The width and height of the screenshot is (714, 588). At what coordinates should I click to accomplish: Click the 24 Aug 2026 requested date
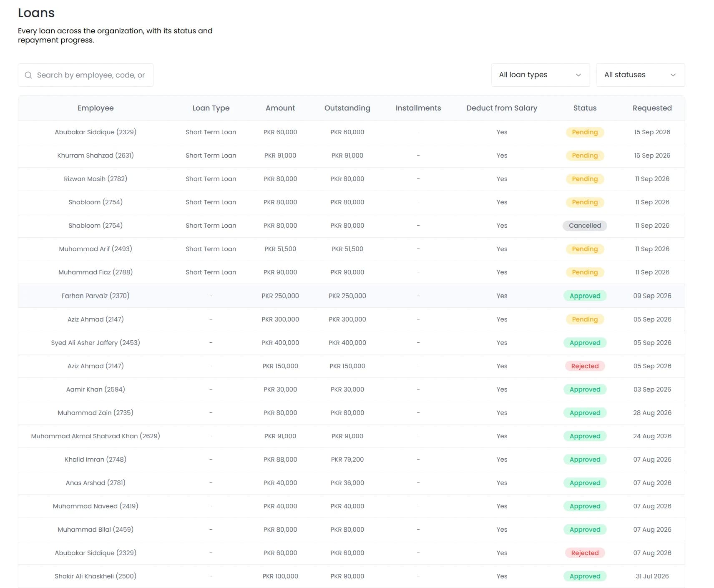click(x=652, y=436)
